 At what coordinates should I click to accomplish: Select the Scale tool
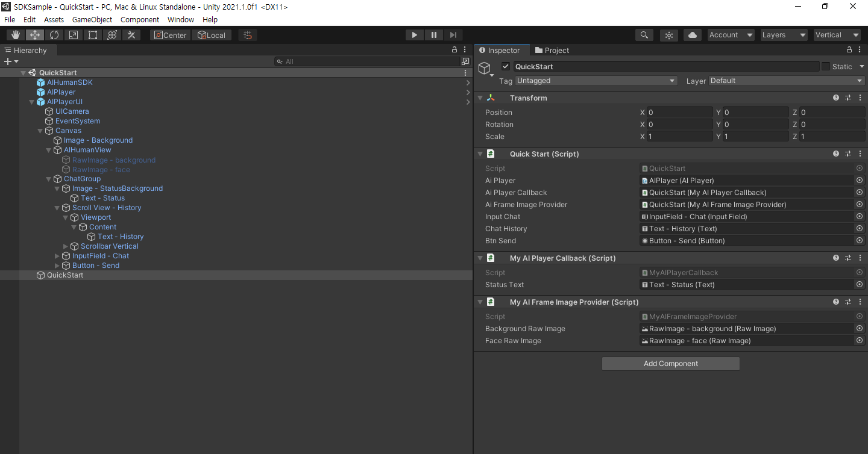click(74, 35)
